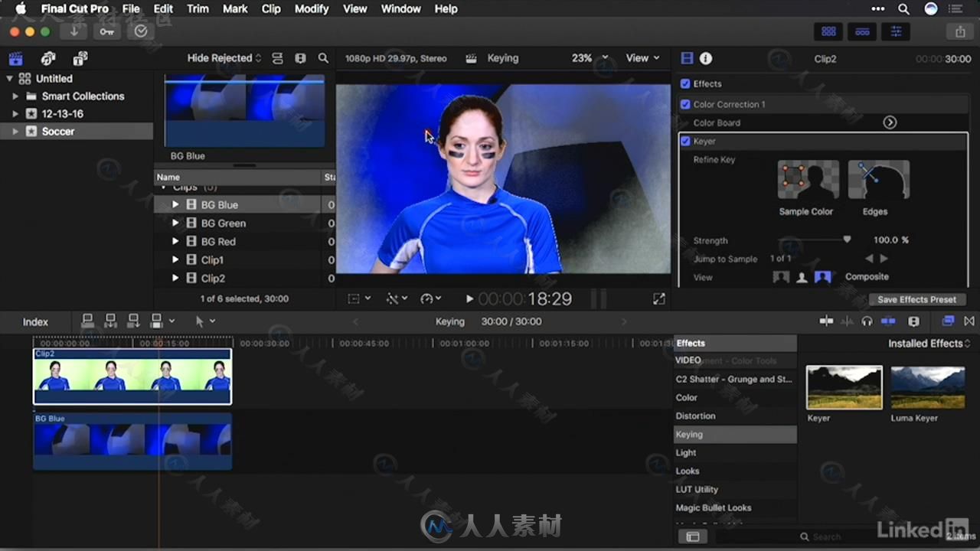
Task: Toggle headphones solo icon
Action: 867,321
